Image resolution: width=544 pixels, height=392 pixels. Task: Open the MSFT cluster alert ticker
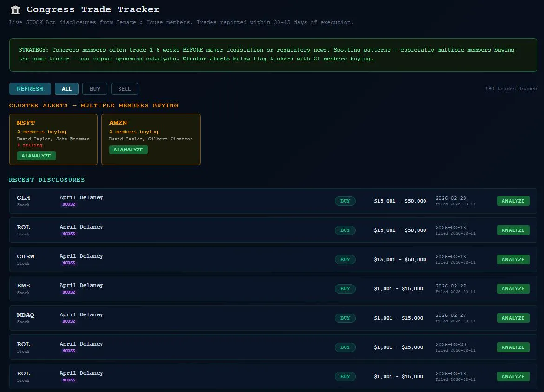tap(26, 123)
